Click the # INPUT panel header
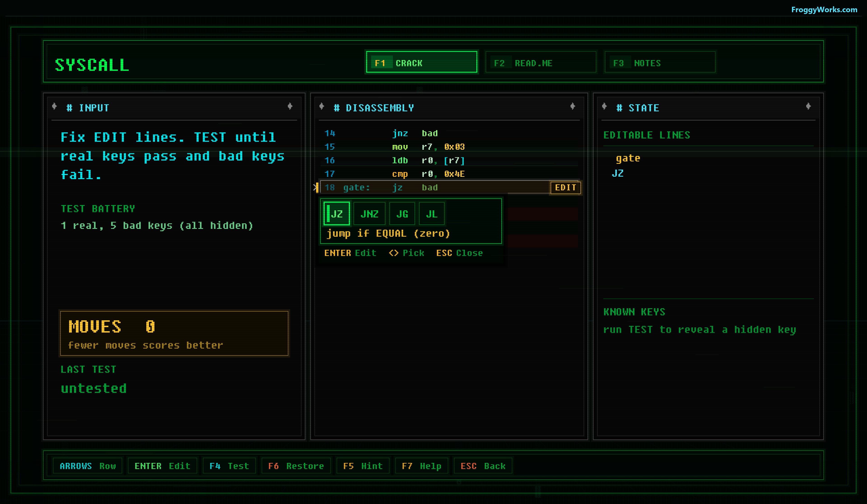 click(x=88, y=108)
